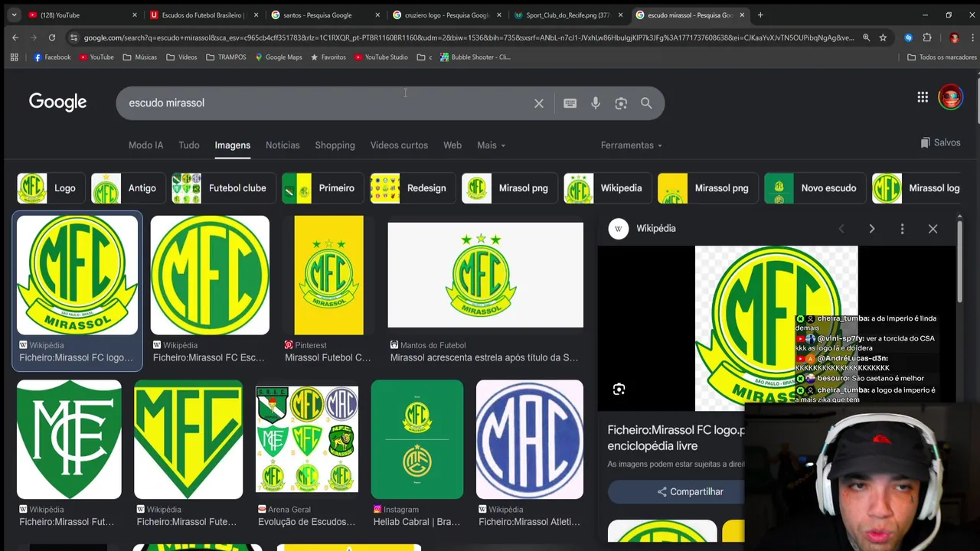Bookmark this page with the star icon

[x=883, y=37]
